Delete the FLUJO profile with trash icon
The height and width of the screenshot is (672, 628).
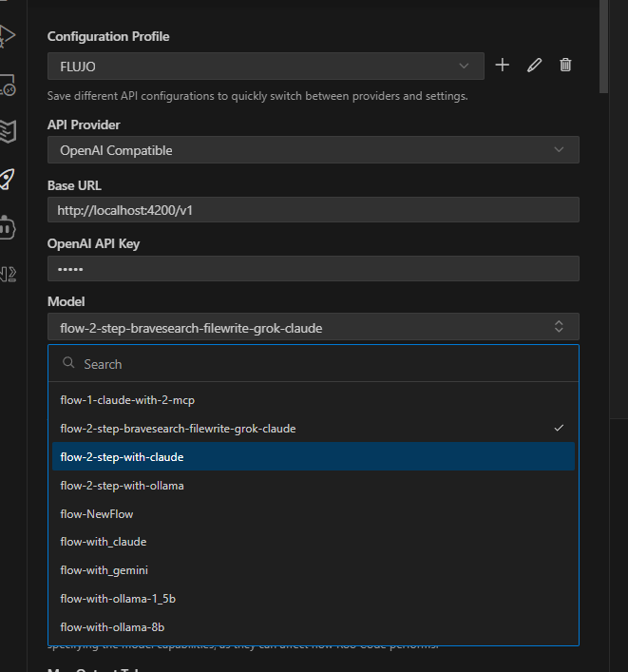coord(565,65)
